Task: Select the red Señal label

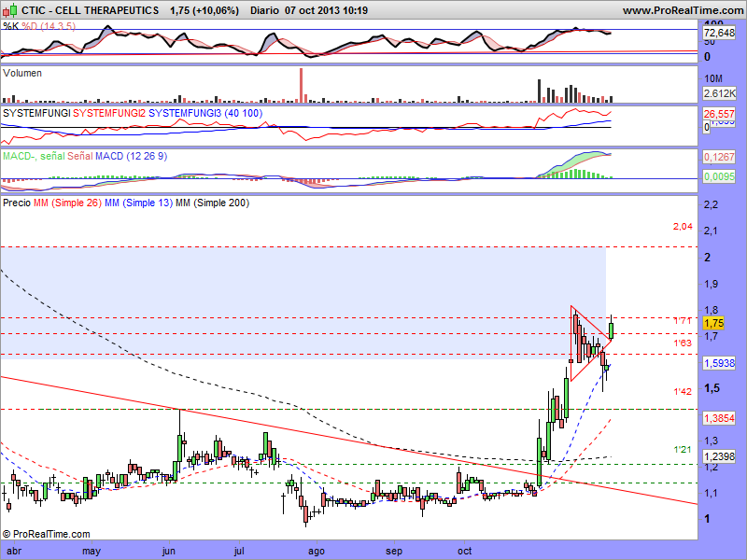Action: (x=80, y=156)
